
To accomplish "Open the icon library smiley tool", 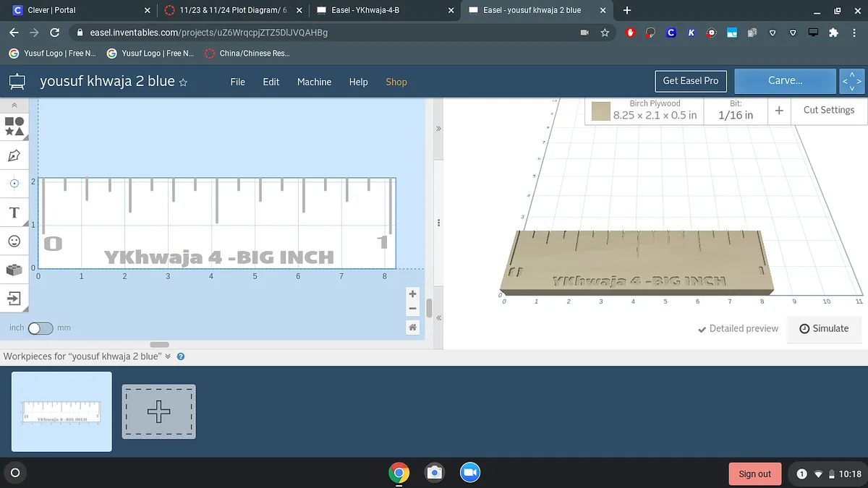I will click(14, 241).
